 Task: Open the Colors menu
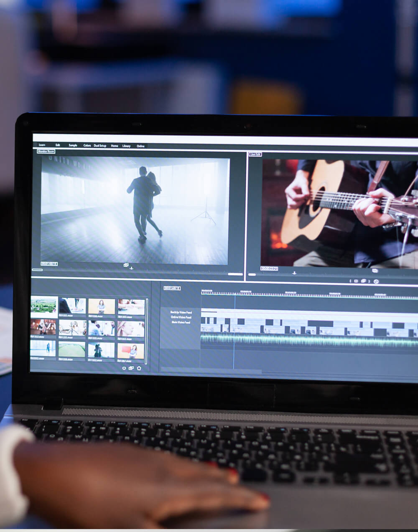87,145
